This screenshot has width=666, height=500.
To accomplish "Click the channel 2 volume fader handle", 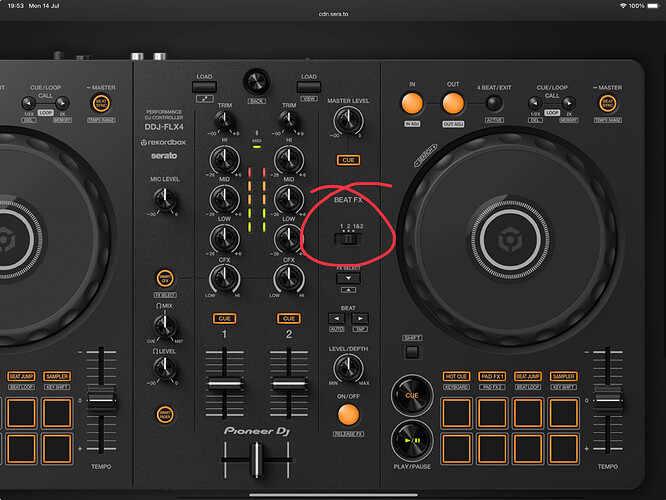I will 289,384.
